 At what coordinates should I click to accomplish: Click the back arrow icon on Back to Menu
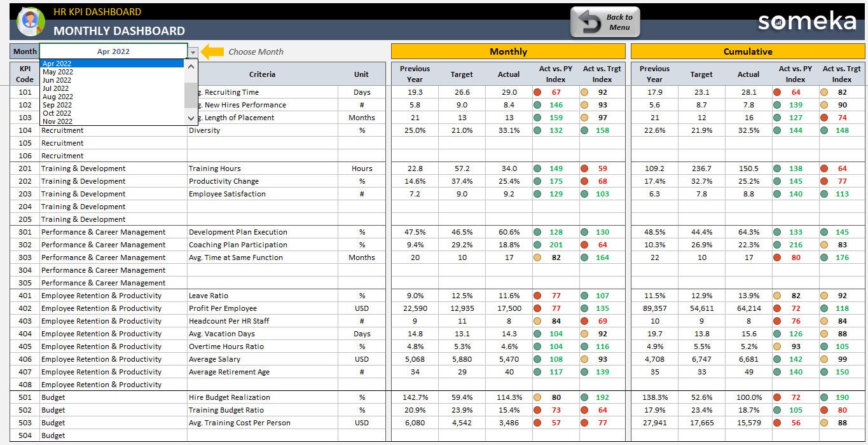590,21
